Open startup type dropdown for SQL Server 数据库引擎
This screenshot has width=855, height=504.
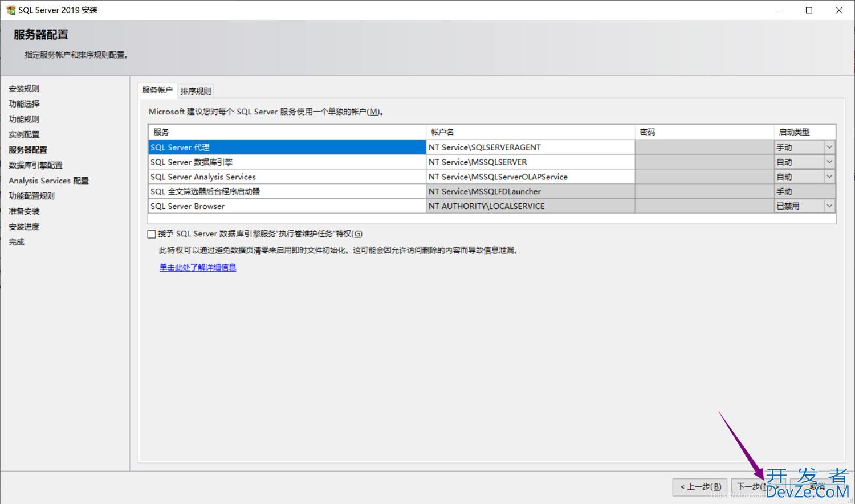[829, 162]
